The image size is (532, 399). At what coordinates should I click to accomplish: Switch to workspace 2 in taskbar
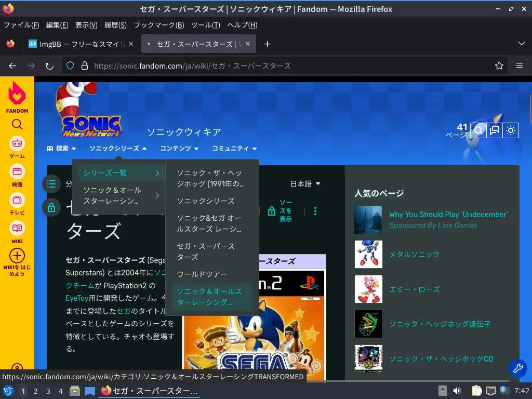[x=36, y=391]
